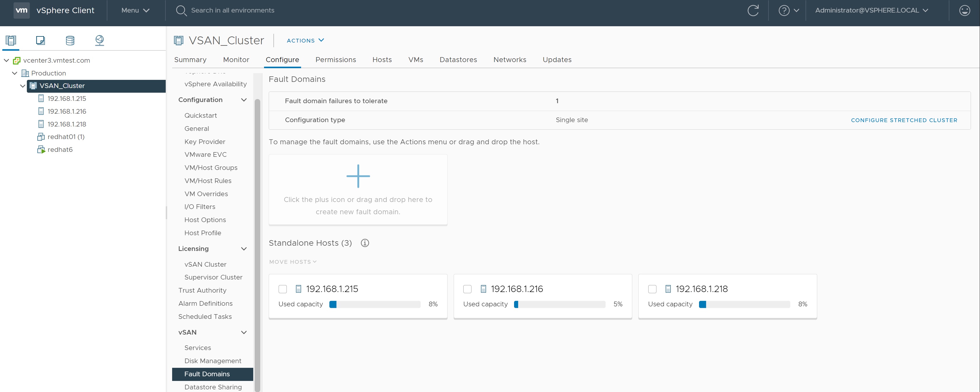980x392 pixels.
Task: Select the redhat6 VM in inventory tree
Action: (x=60, y=150)
